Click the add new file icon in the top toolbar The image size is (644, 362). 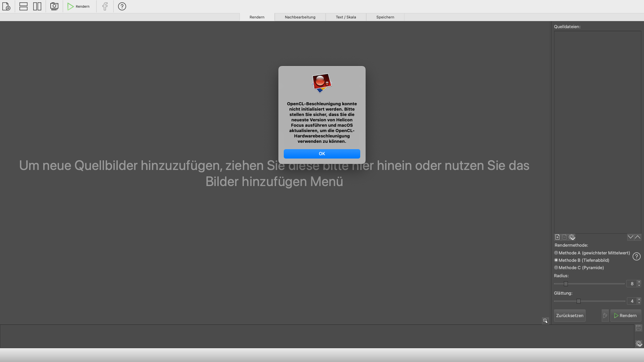coord(6,6)
